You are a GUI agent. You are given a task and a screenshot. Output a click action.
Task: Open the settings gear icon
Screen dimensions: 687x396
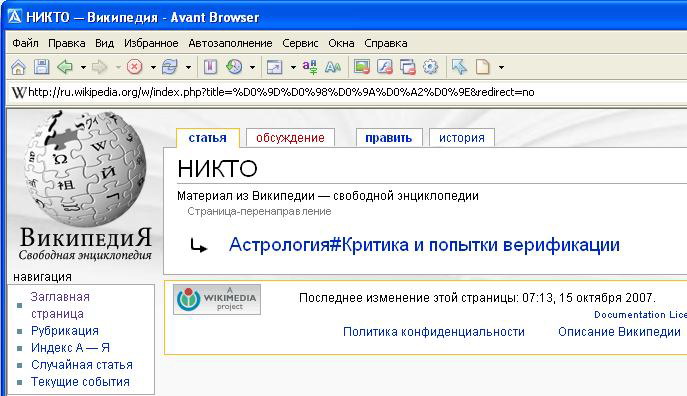430,67
